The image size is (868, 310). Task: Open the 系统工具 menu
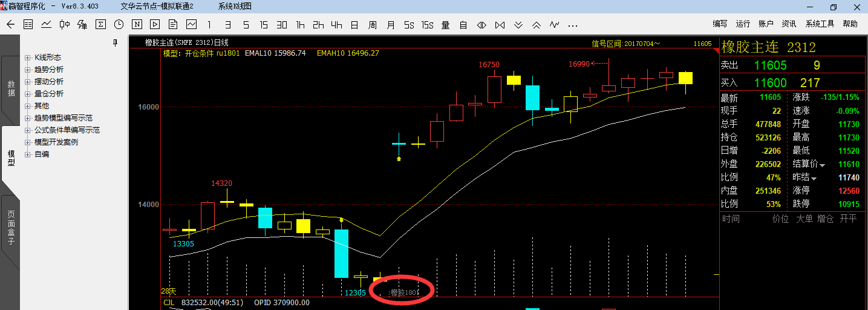pyautogui.click(x=820, y=24)
